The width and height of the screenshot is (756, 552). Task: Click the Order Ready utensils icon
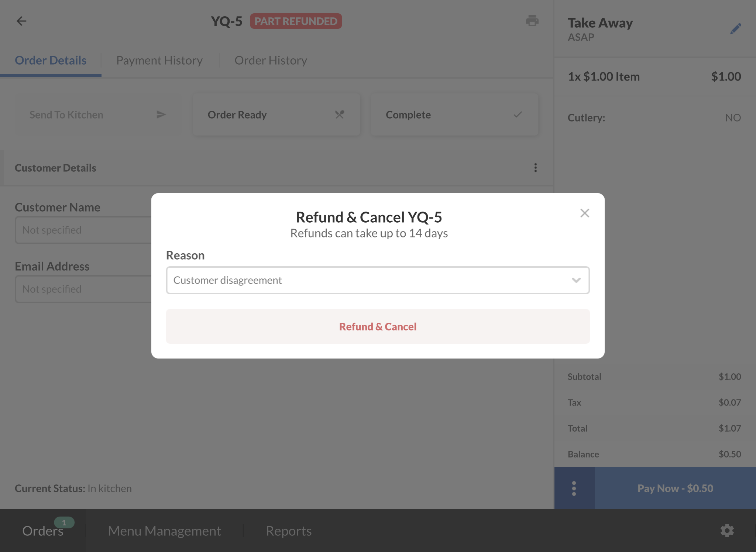tap(339, 114)
